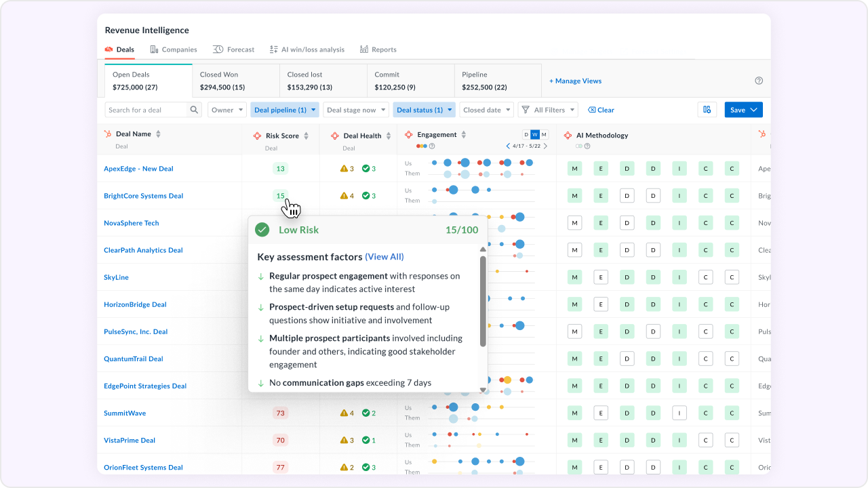The height and width of the screenshot is (488, 868).
Task: Sort by Engagement column
Action: click(464, 135)
